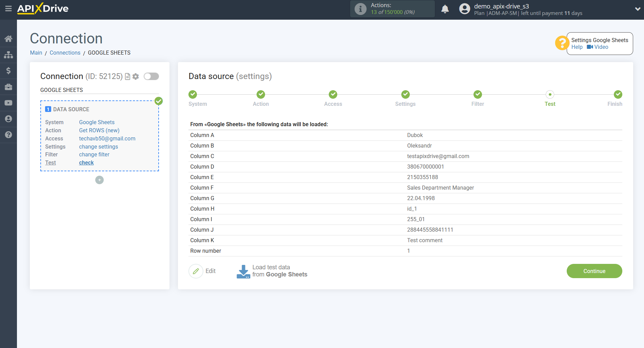Open the help question sidebar icon
The width and height of the screenshot is (644, 348).
8,135
